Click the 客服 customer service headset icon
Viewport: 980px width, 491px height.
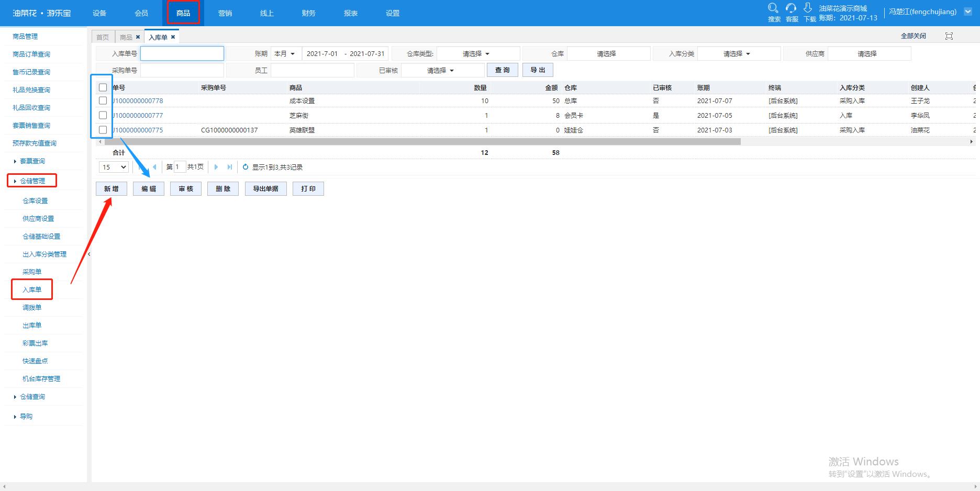point(791,8)
